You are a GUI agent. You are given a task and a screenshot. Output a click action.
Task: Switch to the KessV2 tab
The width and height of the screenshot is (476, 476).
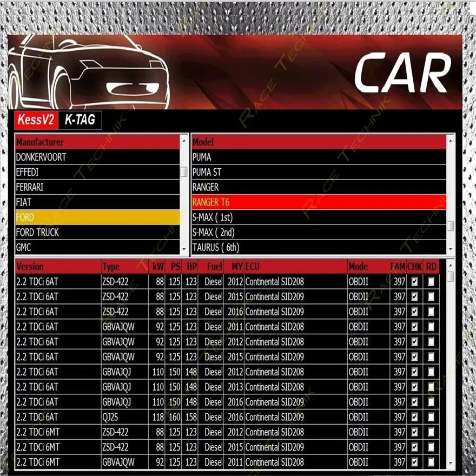(x=36, y=120)
